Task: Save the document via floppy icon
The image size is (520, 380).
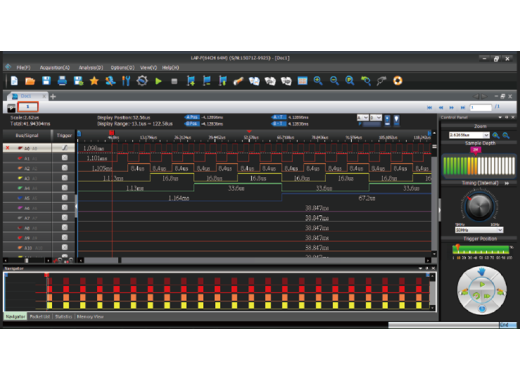Action: 46,81
